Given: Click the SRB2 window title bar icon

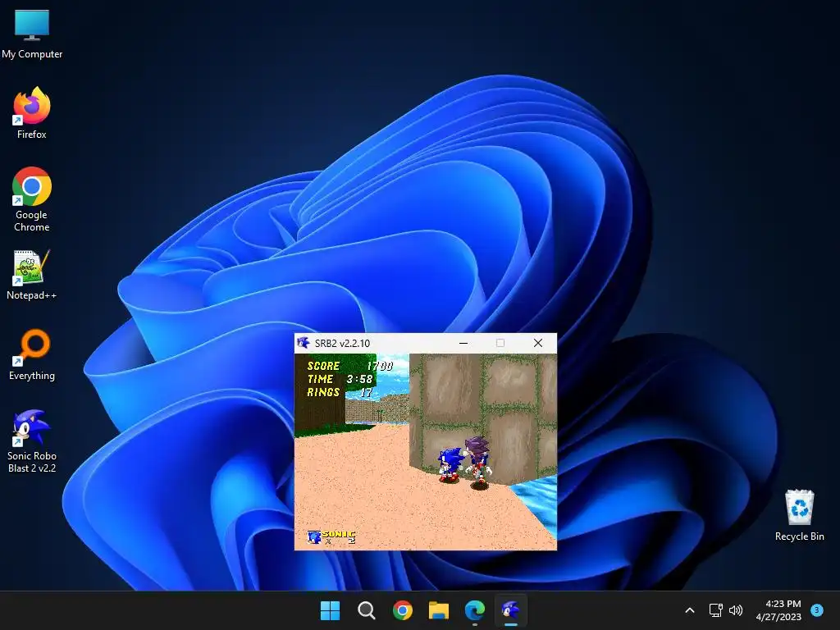Looking at the screenshot, I should pyautogui.click(x=304, y=343).
